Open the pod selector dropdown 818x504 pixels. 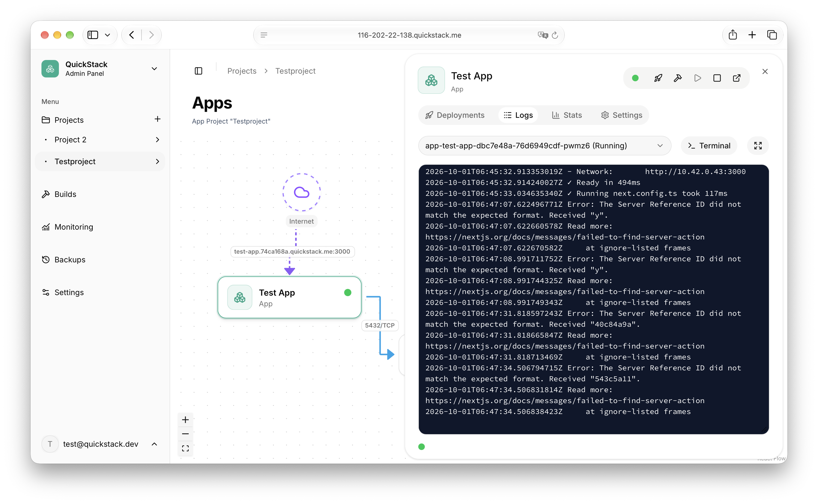(x=545, y=146)
